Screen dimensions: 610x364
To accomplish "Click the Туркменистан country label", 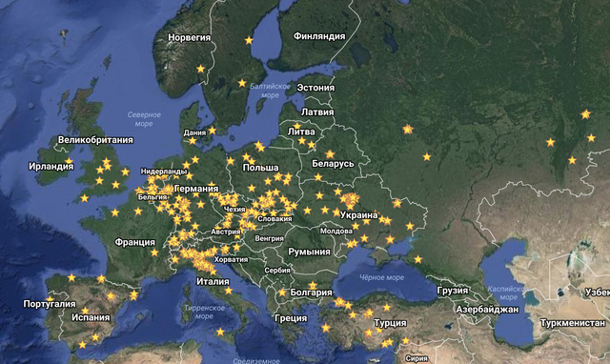I will (x=573, y=323).
